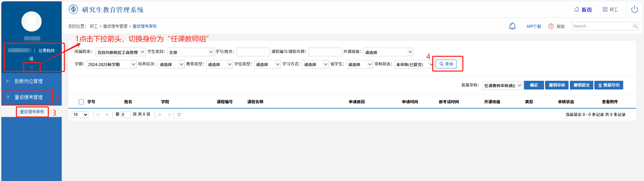644x181 pixels.
Task: Click the 数据导出 export button
Action: click(x=608, y=85)
